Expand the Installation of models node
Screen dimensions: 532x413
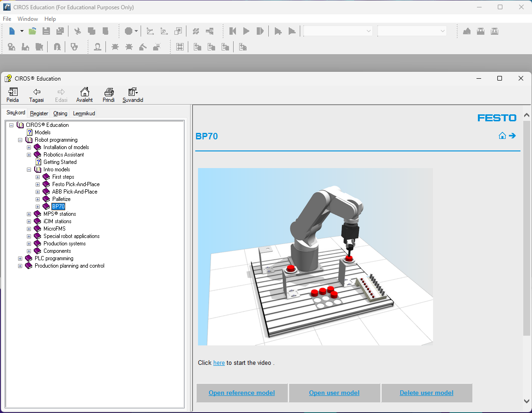tap(29, 147)
